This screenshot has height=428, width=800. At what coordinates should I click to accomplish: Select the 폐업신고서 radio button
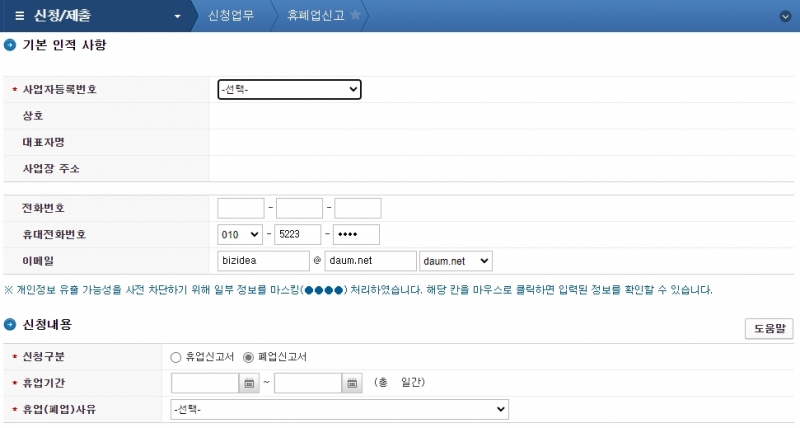pyautogui.click(x=248, y=357)
